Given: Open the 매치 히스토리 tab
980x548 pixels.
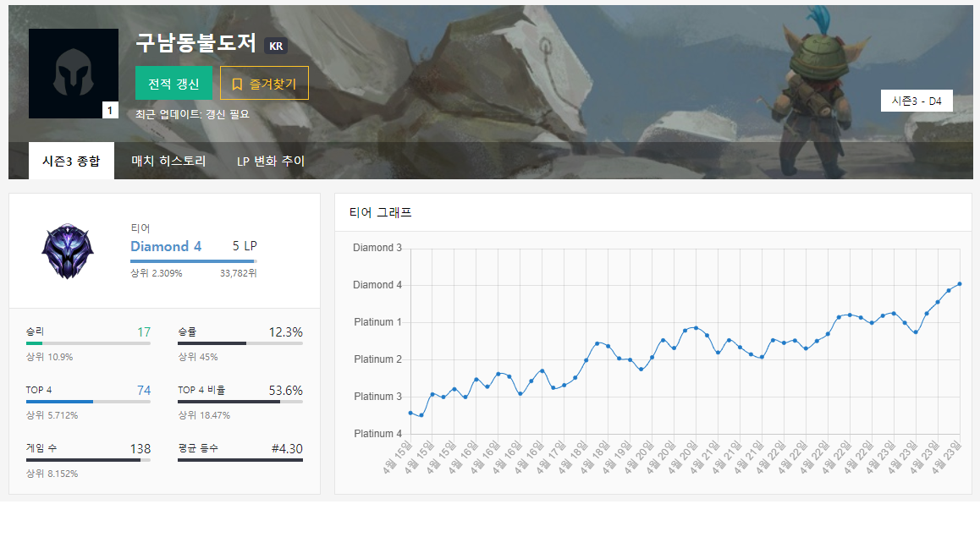Looking at the screenshot, I should [168, 161].
